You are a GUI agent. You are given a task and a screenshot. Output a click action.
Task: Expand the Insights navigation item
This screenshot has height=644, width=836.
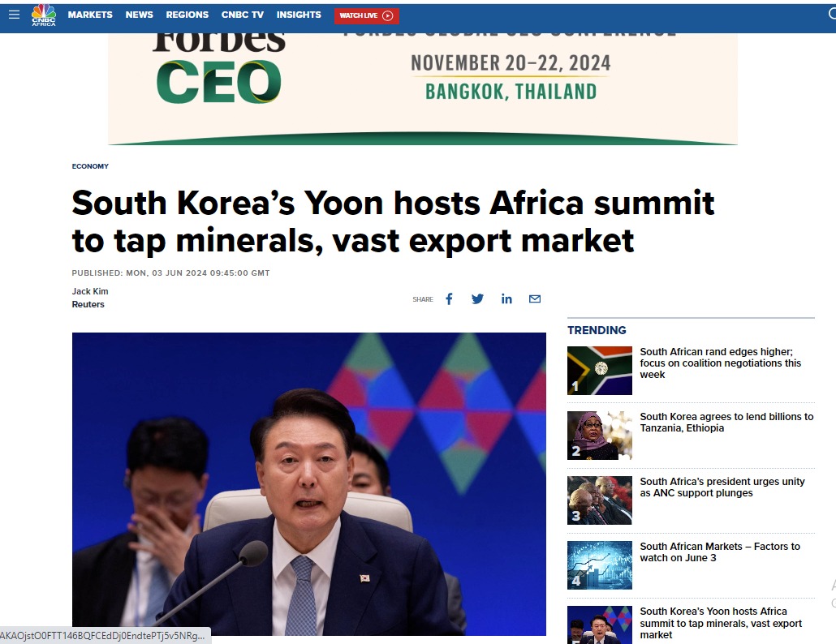[x=299, y=15]
